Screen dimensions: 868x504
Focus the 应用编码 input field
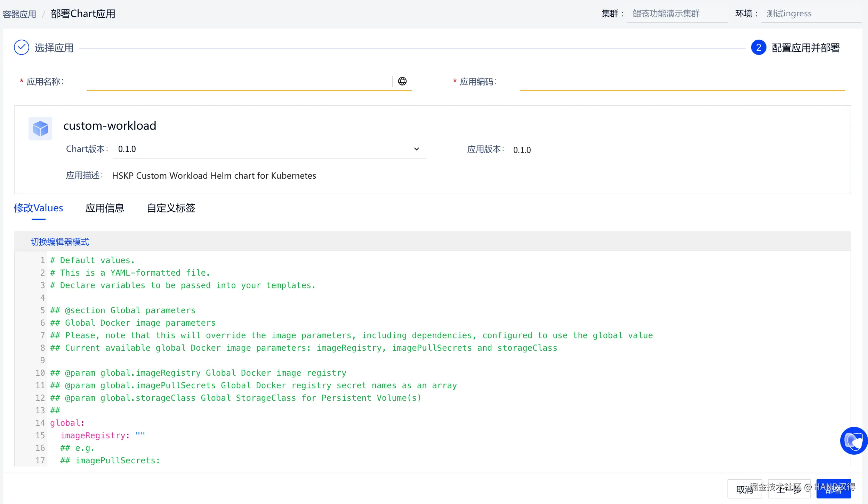click(682, 82)
